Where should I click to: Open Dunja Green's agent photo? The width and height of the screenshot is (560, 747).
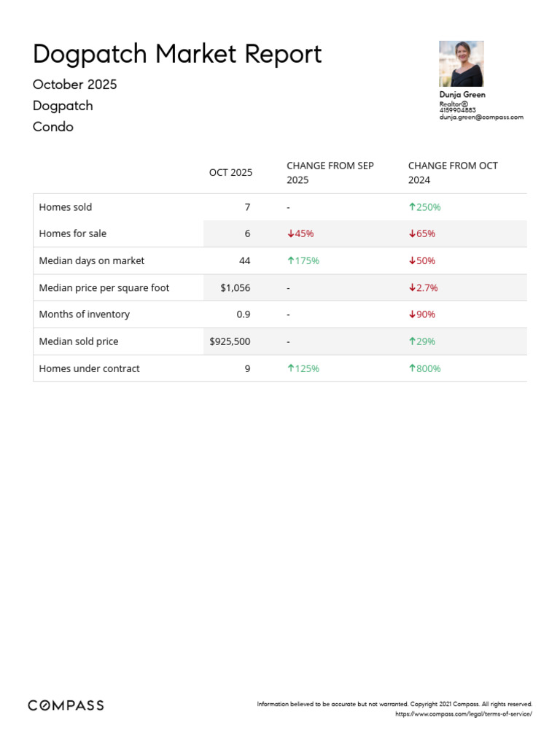click(x=461, y=64)
